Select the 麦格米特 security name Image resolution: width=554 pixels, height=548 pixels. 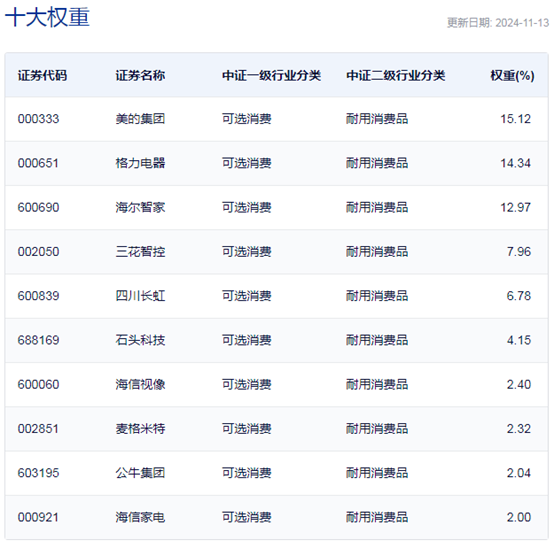pyautogui.click(x=140, y=429)
